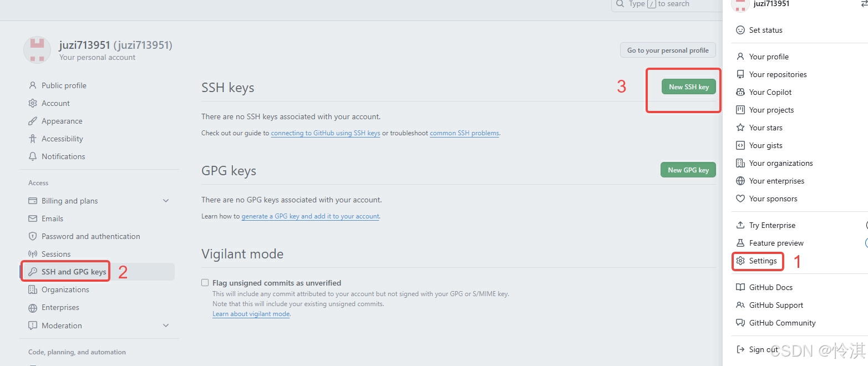
Task: Click the heart icon for Your sponsors
Action: coord(740,199)
